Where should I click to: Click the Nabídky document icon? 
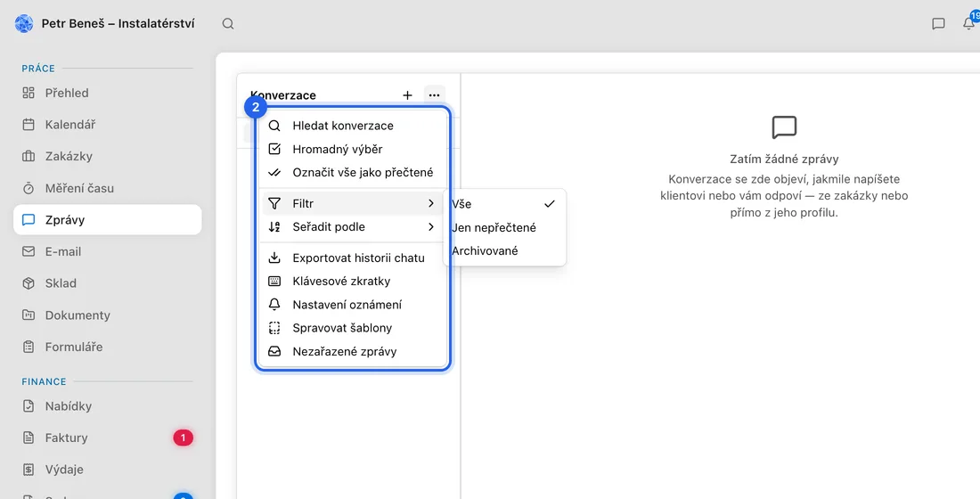tap(29, 406)
